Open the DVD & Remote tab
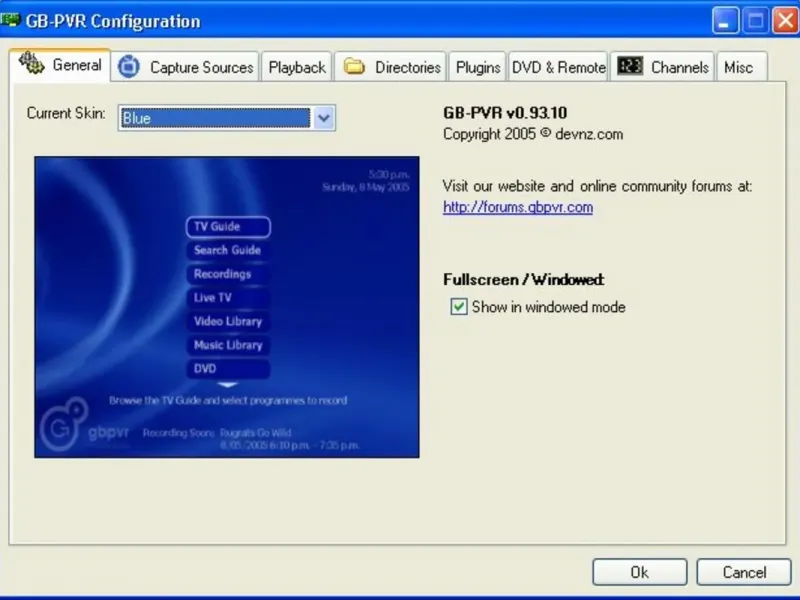The width and height of the screenshot is (800, 600). click(x=558, y=67)
